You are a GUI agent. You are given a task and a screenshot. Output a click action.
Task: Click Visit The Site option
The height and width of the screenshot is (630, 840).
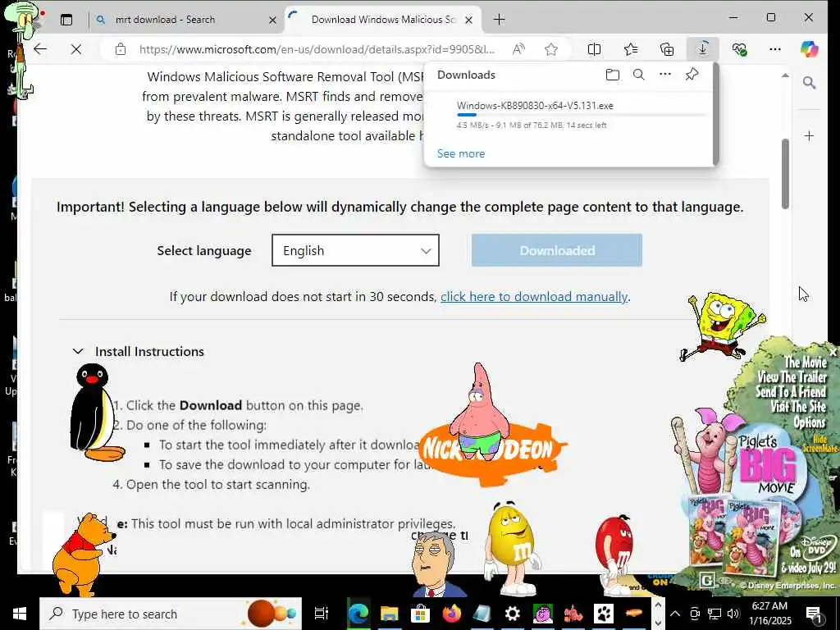tap(798, 407)
